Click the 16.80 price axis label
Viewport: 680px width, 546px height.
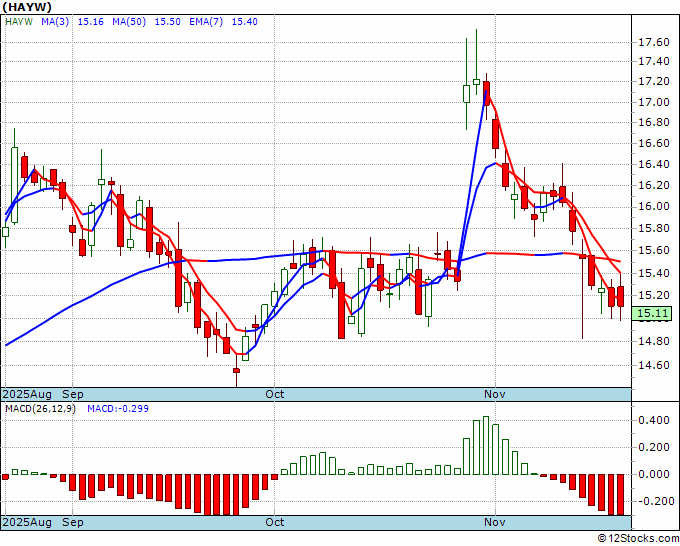[654, 122]
